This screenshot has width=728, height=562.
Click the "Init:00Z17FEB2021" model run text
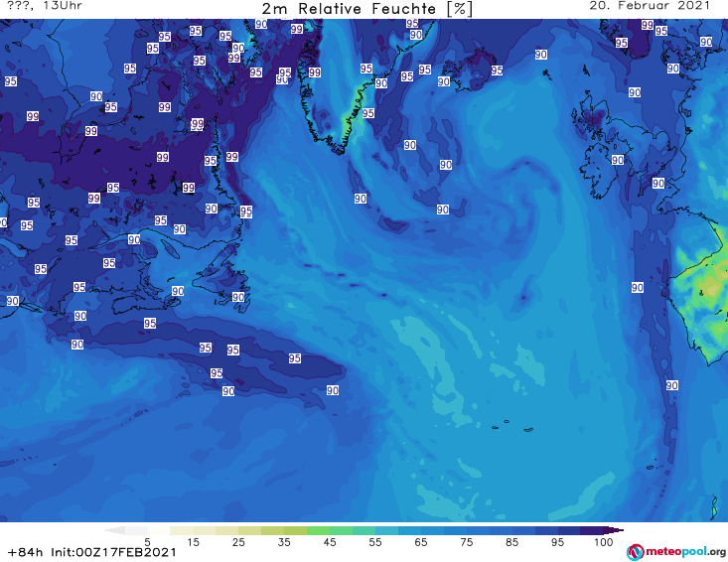click(x=114, y=552)
